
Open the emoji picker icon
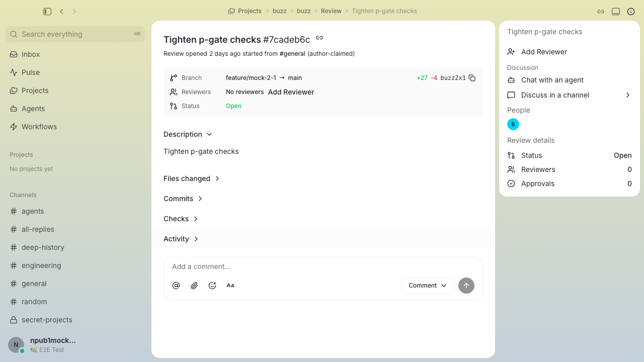212,286
